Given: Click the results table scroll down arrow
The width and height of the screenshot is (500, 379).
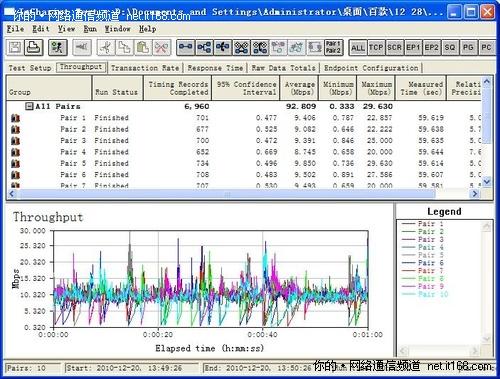Looking at the screenshot, I should (487, 182).
